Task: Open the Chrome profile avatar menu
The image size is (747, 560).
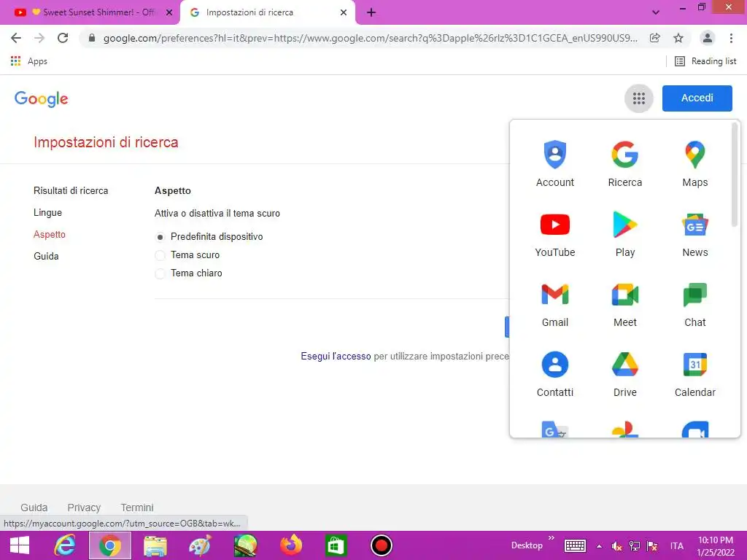Action: [x=708, y=38]
